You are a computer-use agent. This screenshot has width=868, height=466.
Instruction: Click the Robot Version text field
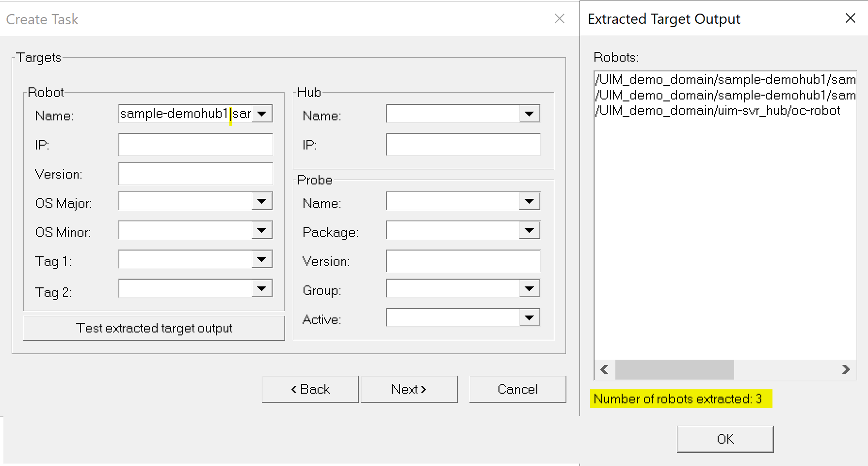pyautogui.click(x=195, y=174)
